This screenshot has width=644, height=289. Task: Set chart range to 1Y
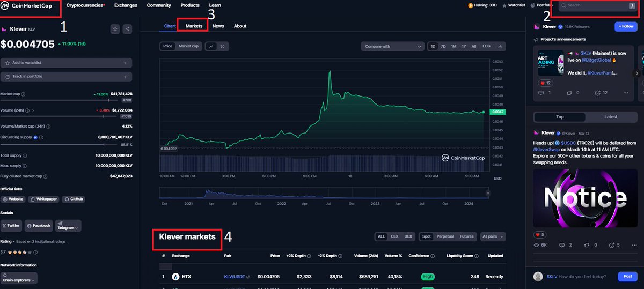pos(464,46)
